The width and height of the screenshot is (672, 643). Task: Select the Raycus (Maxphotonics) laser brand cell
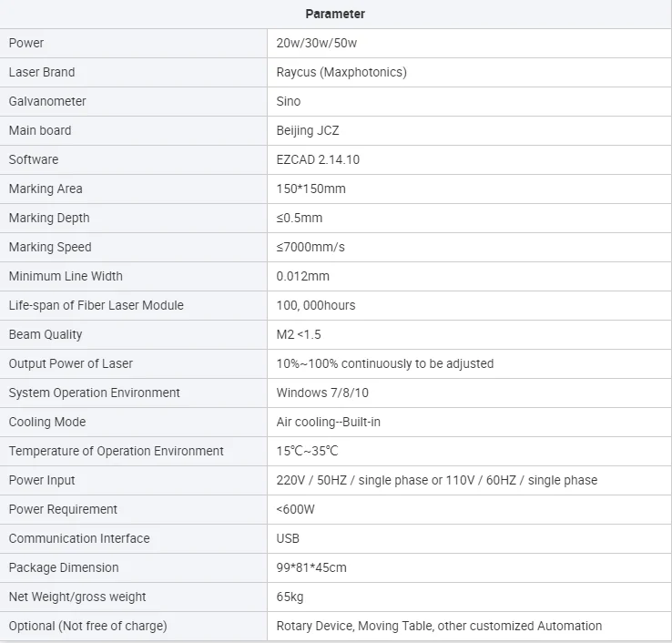pos(469,72)
